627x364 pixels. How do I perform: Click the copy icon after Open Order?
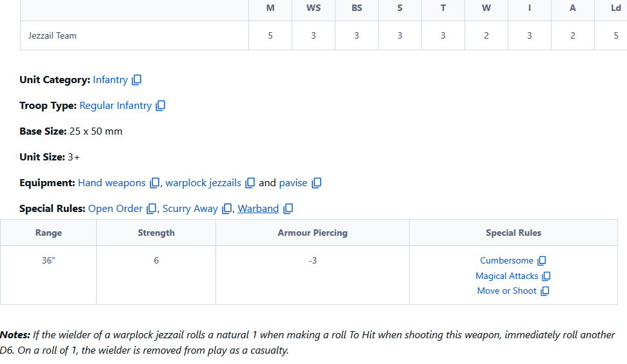[151, 209]
